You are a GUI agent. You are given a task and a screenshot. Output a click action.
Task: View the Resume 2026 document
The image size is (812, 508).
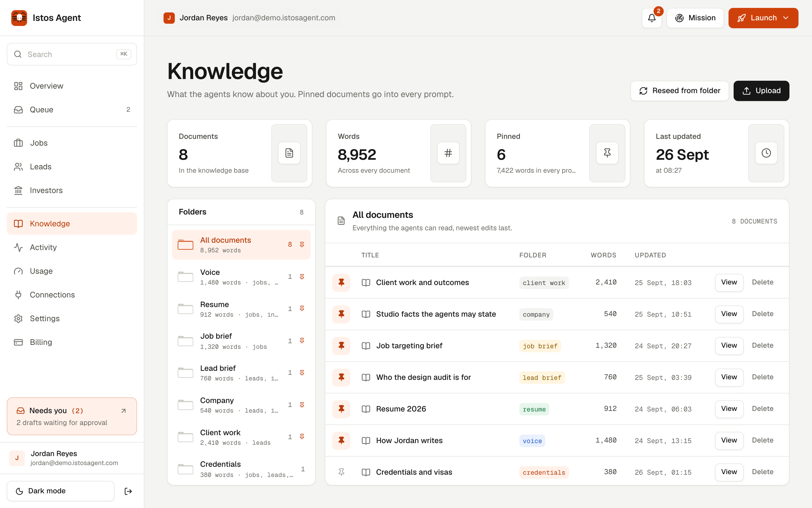[x=729, y=409]
